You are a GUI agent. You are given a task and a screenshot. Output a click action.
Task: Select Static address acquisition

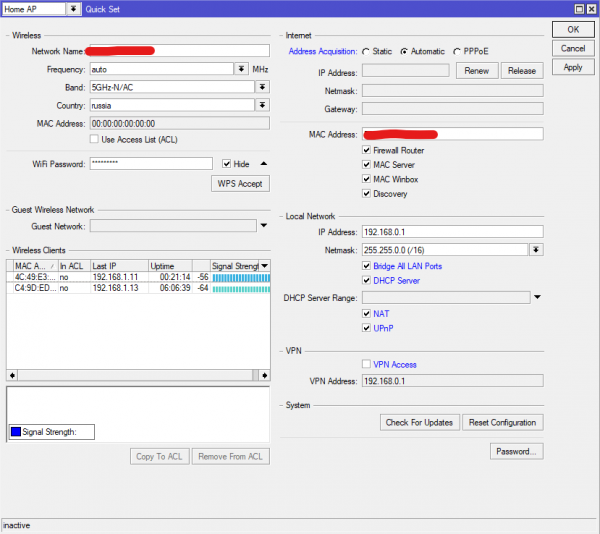tap(365, 50)
